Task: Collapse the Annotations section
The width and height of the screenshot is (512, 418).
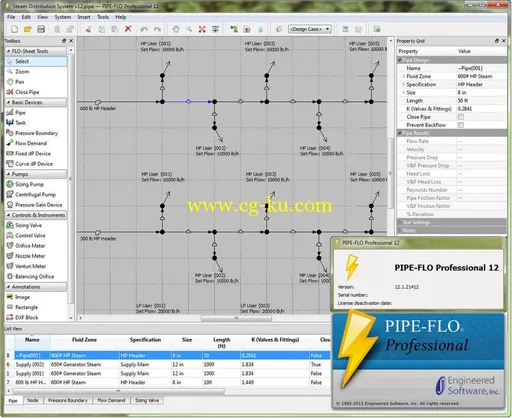Action: [9, 287]
